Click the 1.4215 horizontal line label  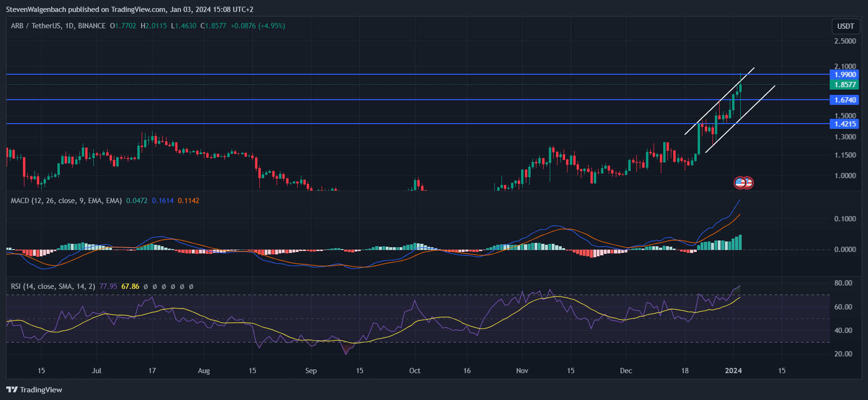click(x=845, y=124)
